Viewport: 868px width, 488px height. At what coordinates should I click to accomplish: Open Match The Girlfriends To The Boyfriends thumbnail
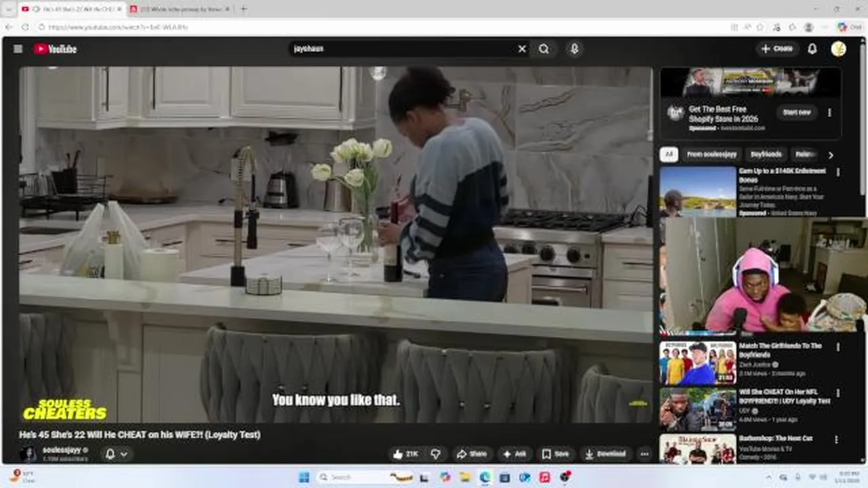(698, 363)
